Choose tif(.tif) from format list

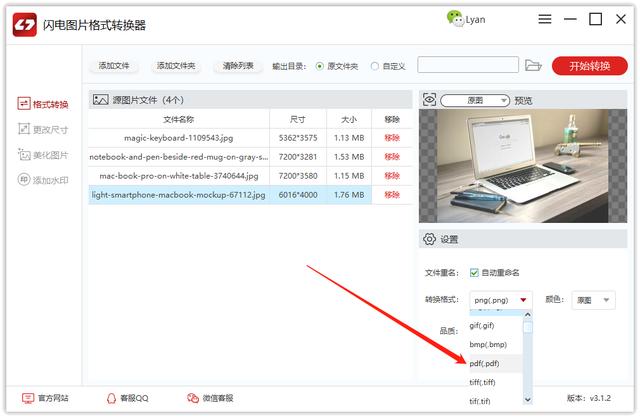pyautogui.click(x=496, y=401)
